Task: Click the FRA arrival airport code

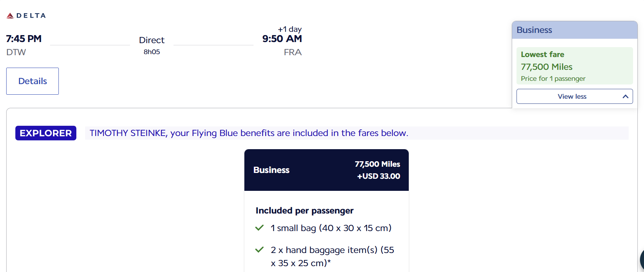Action: (293, 52)
